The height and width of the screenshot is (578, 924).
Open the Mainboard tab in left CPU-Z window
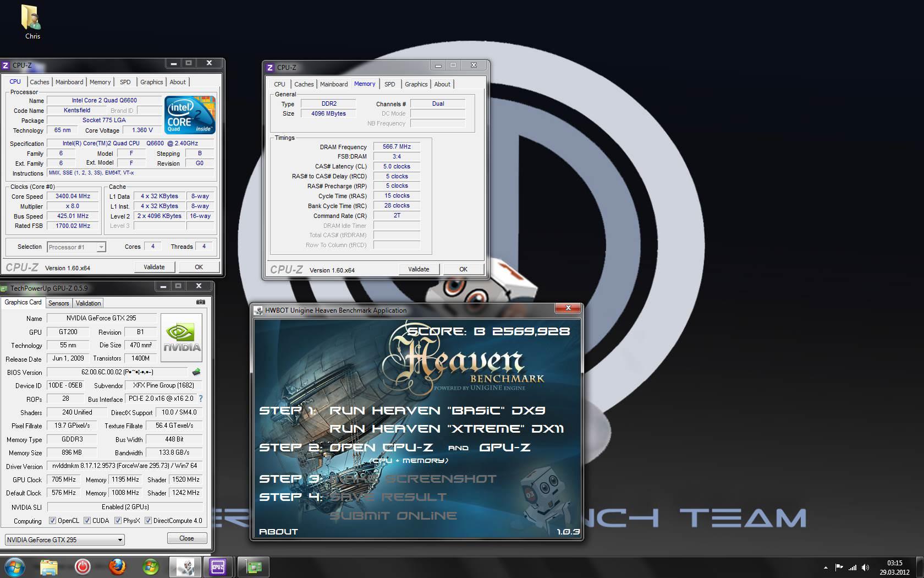pyautogui.click(x=69, y=82)
